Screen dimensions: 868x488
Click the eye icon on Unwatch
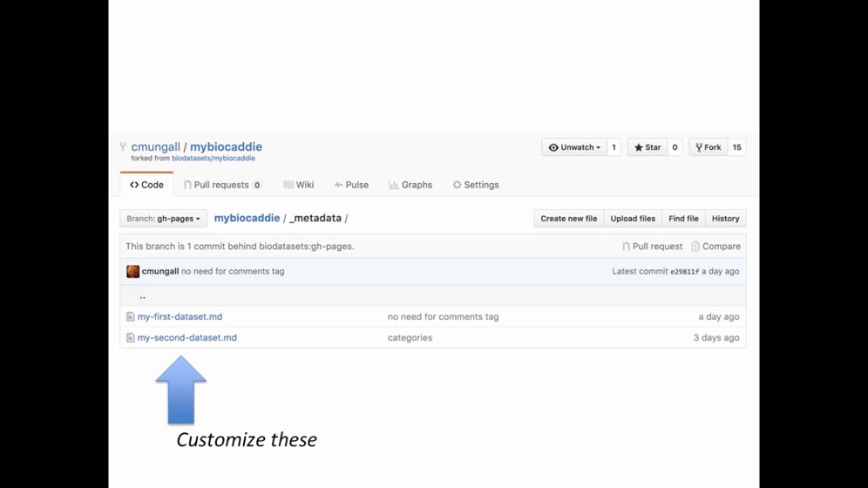point(553,147)
